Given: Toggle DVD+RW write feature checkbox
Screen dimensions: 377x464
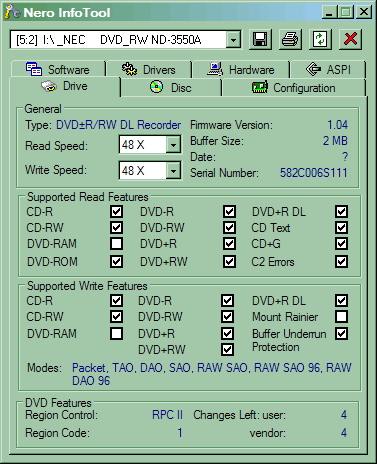Looking at the screenshot, I should 227,350.
